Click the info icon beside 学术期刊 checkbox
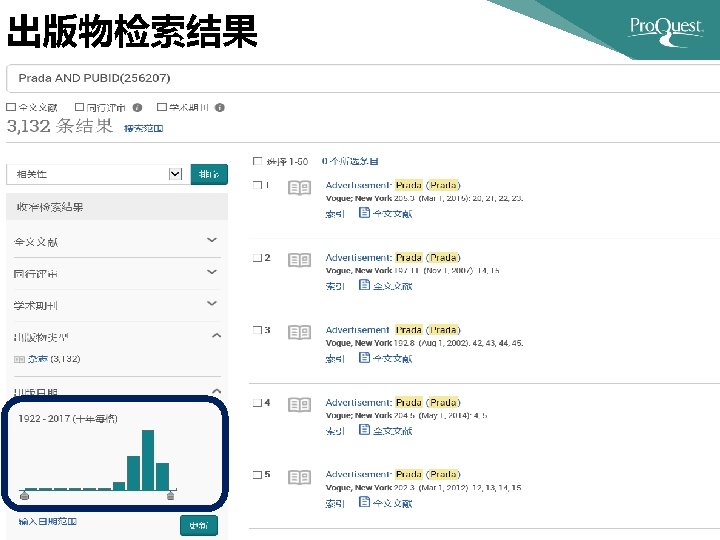 [x=219, y=107]
